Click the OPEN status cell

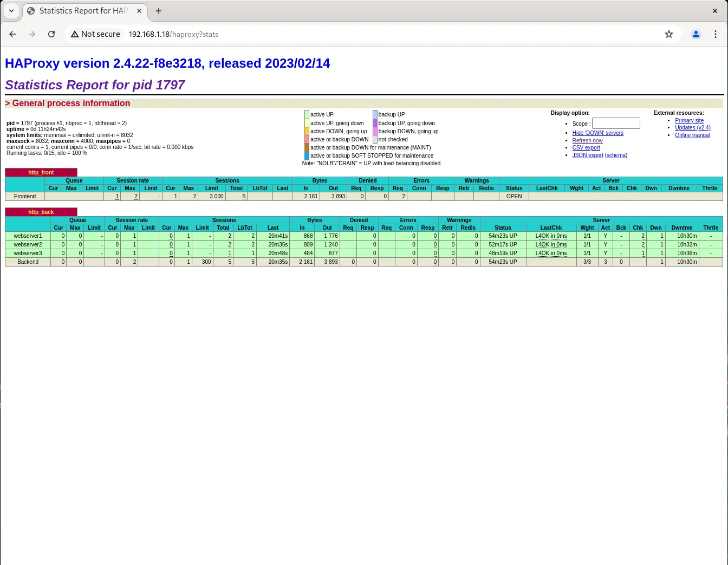pyautogui.click(x=514, y=197)
